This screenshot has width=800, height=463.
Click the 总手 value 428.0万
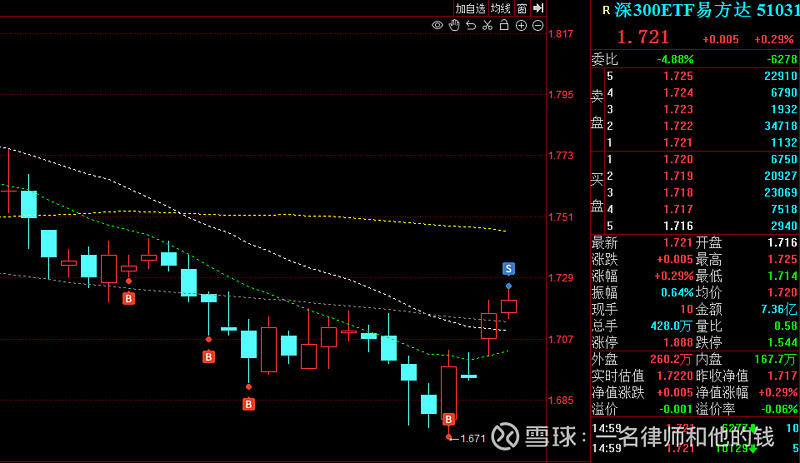pos(671,326)
